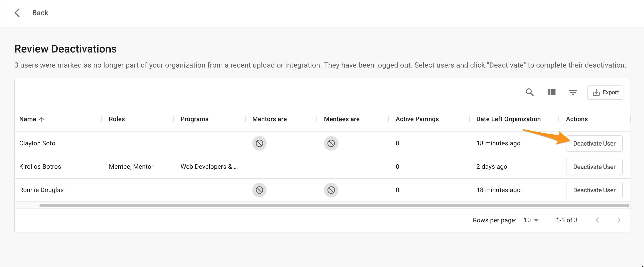Expand the rows per page dropdown

[x=531, y=220]
